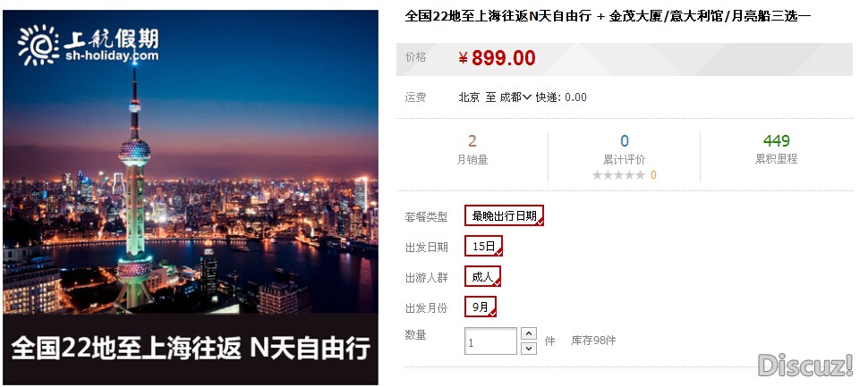Increase quantity with the up arrow
The image size is (868, 387).
coord(529,333)
